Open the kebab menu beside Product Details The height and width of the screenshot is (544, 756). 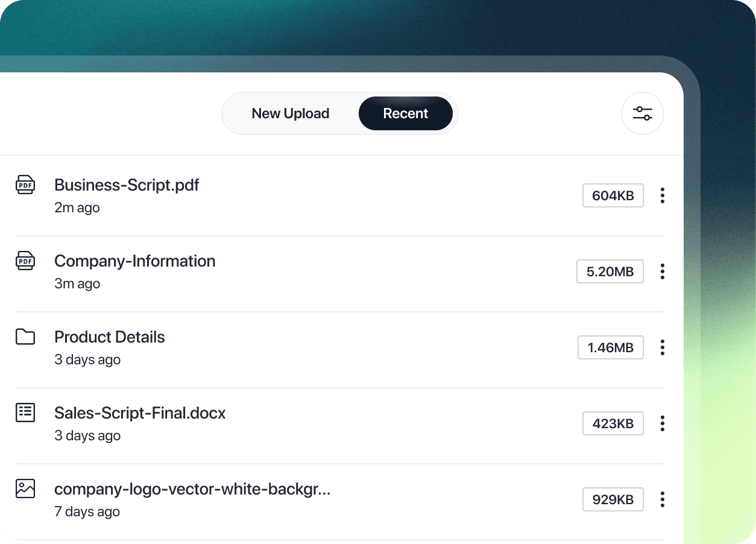point(662,347)
